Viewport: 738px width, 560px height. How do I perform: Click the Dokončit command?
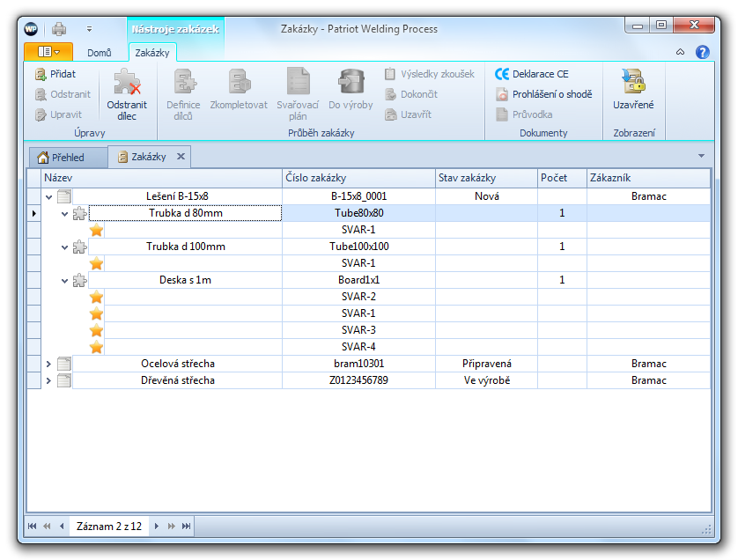click(x=411, y=94)
